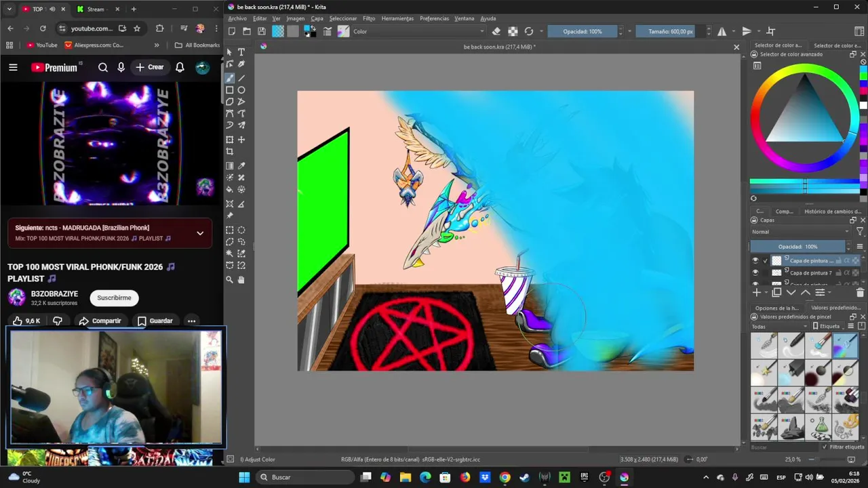Image resolution: width=868 pixels, height=488 pixels.
Task: Open layer properties sliders icon
Action: tap(820, 292)
